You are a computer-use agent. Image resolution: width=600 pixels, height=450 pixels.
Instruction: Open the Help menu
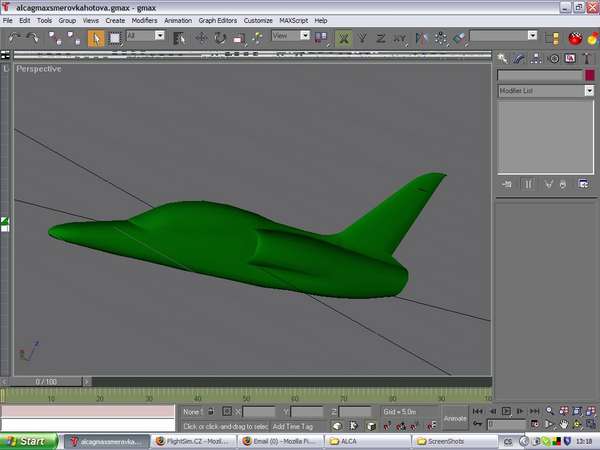click(321, 20)
